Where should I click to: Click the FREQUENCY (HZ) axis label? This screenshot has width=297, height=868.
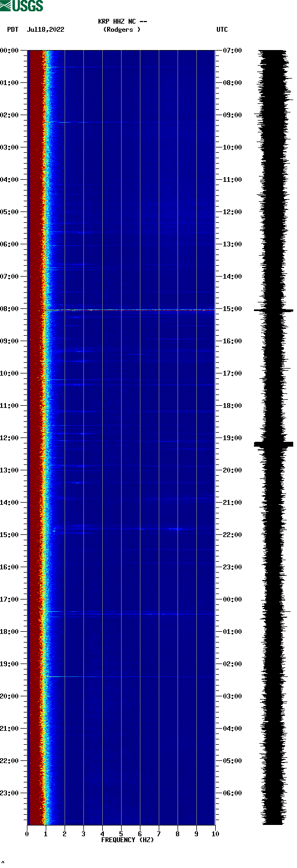coord(128,840)
